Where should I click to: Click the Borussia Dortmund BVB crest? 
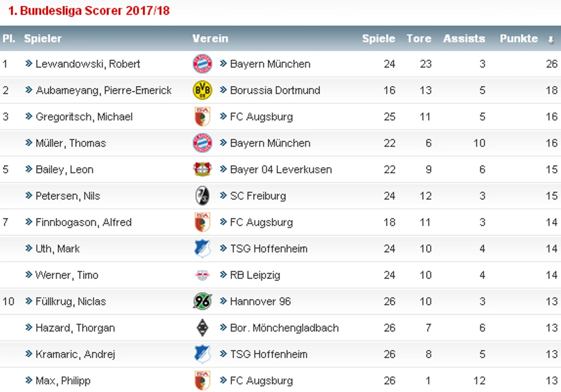click(202, 90)
